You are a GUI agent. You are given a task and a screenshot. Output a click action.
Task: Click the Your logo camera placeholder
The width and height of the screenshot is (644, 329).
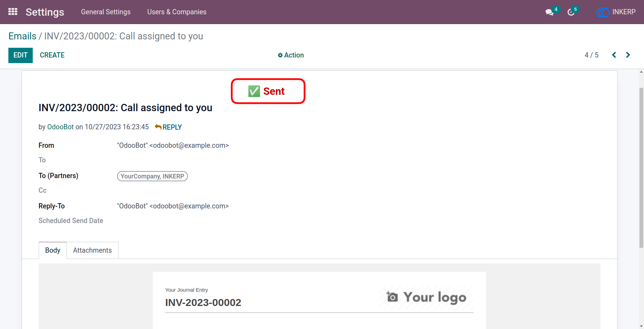[427, 297]
